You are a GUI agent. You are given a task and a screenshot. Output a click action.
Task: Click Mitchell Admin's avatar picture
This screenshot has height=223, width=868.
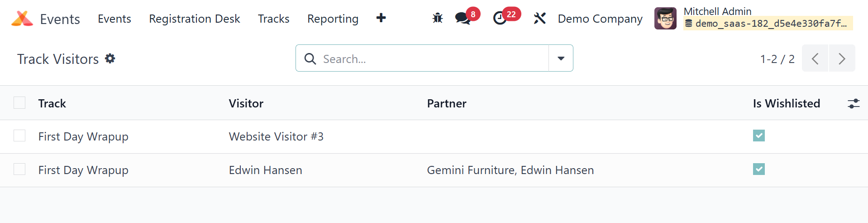pos(665,19)
